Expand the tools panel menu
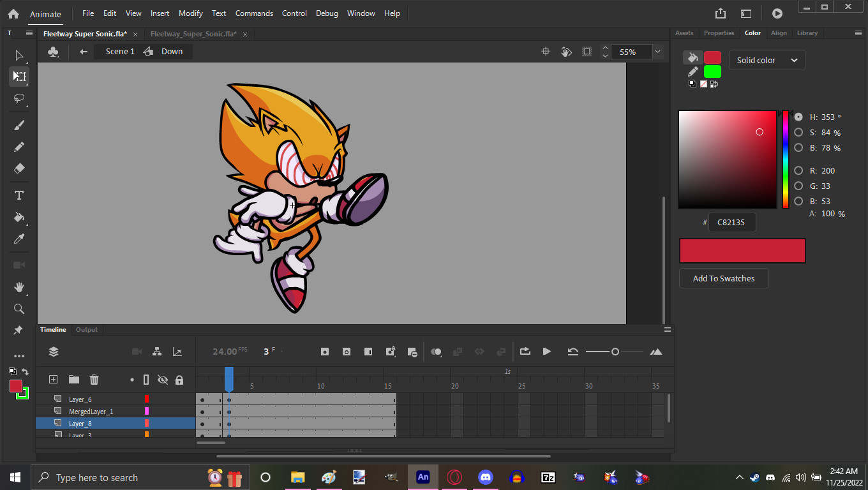The width and height of the screenshot is (868, 490). pos(29,33)
